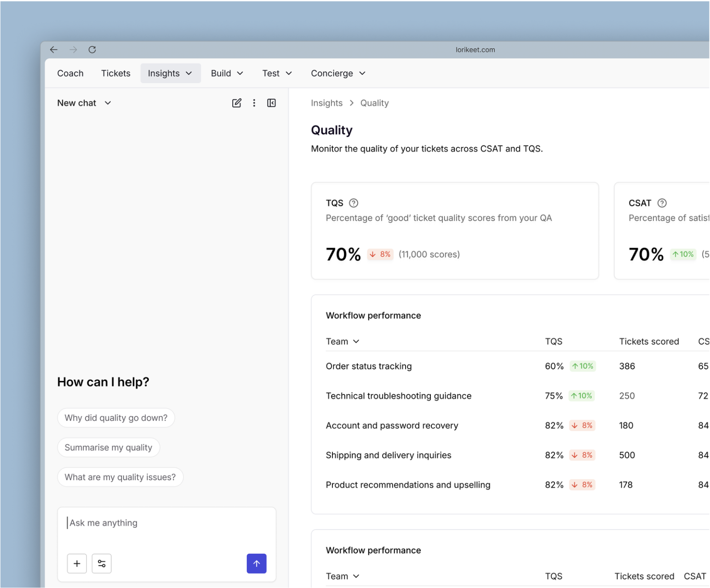Click Technical troubleshooting 10% up badge
This screenshot has width=710, height=588.
click(582, 396)
